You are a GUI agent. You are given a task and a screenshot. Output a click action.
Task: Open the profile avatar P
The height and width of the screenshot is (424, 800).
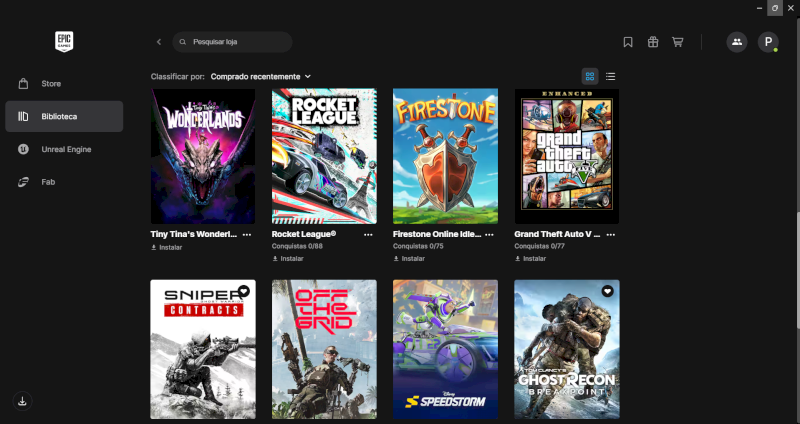[768, 42]
